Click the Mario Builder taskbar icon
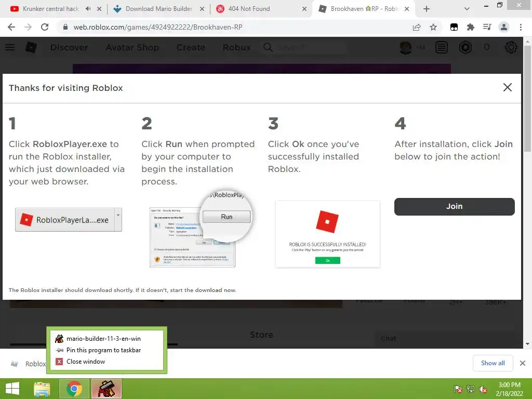 [x=106, y=389]
